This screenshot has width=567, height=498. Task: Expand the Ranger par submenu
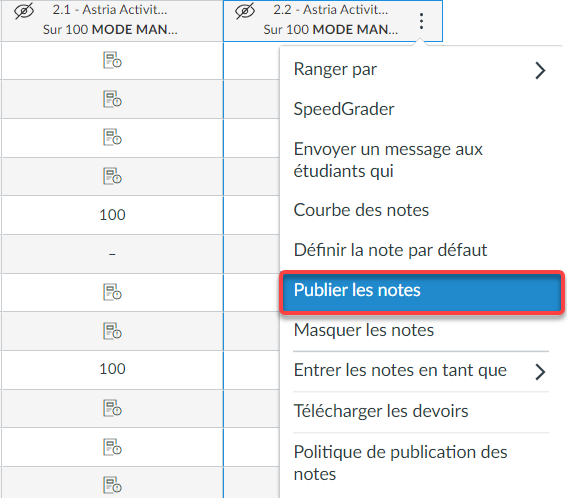[x=421, y=69]
